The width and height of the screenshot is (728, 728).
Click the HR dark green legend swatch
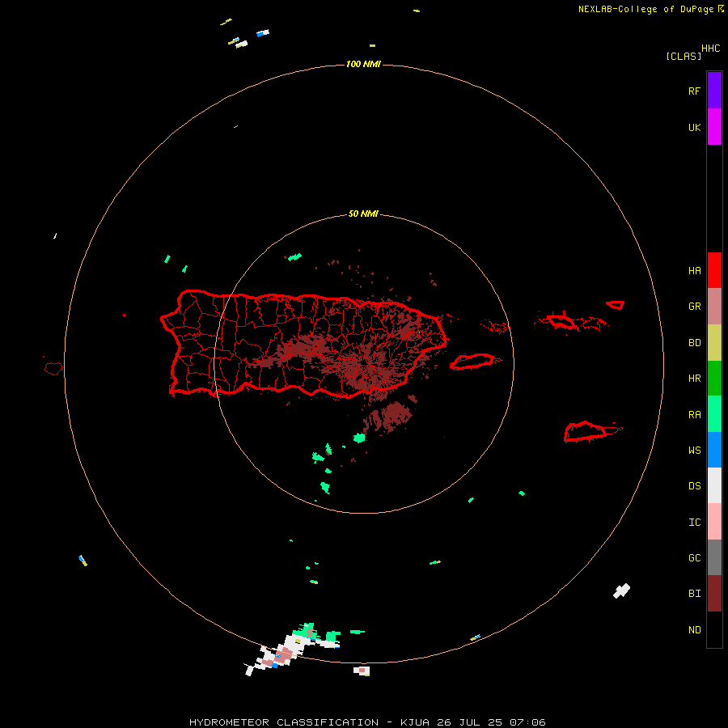coord(714,378)
